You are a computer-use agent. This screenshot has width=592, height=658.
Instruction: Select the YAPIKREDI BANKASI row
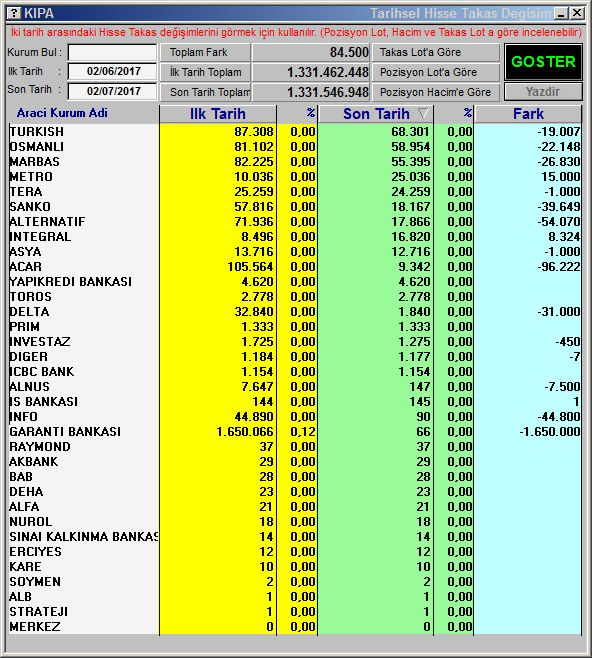(x=295, y=282)
